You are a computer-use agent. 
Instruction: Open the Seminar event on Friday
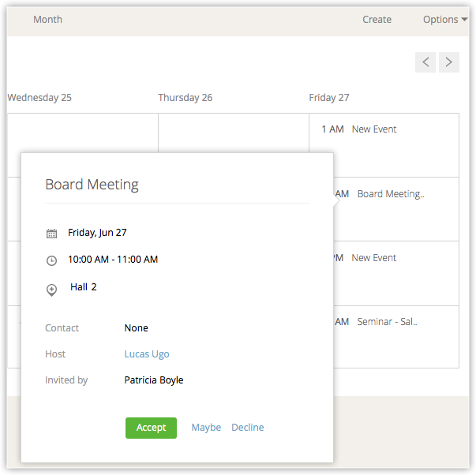click(387, 322)
